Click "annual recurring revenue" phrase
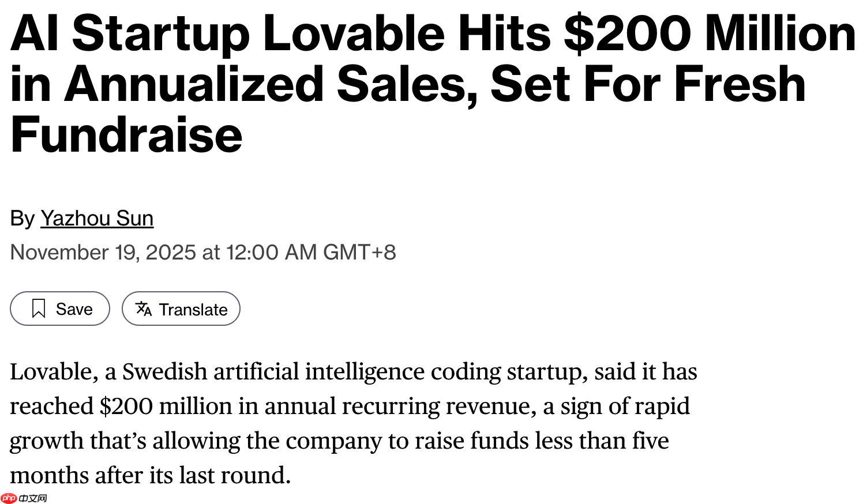This screenshot has width=863, height=504. (x=397, y=407)
